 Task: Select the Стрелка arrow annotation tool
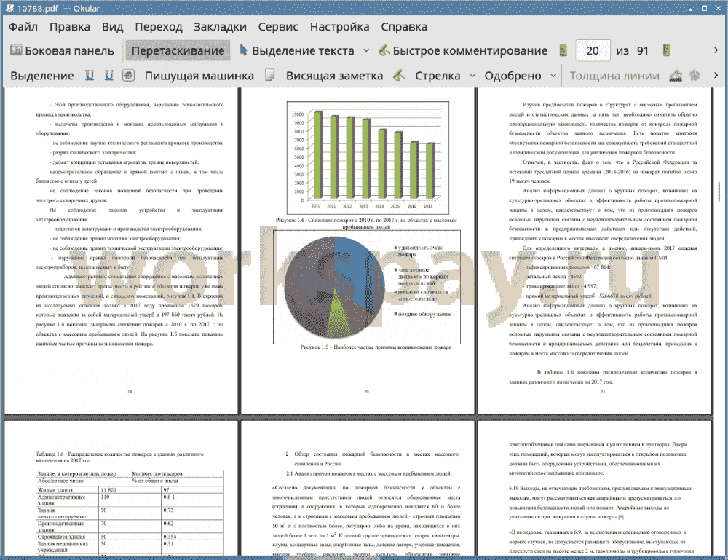click(x=438, y=75)
